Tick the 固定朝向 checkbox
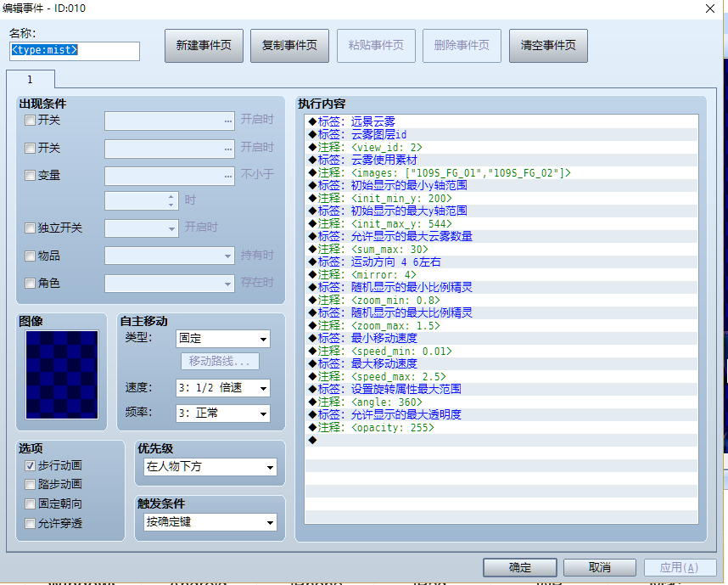The width and height of the screenshot is (728, 585). coord(31,503)
